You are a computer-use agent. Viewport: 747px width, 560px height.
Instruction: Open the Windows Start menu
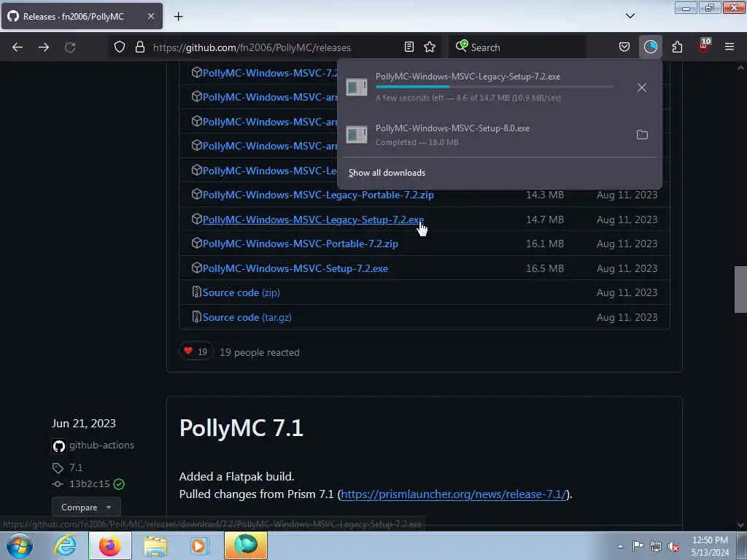[20, 545]
